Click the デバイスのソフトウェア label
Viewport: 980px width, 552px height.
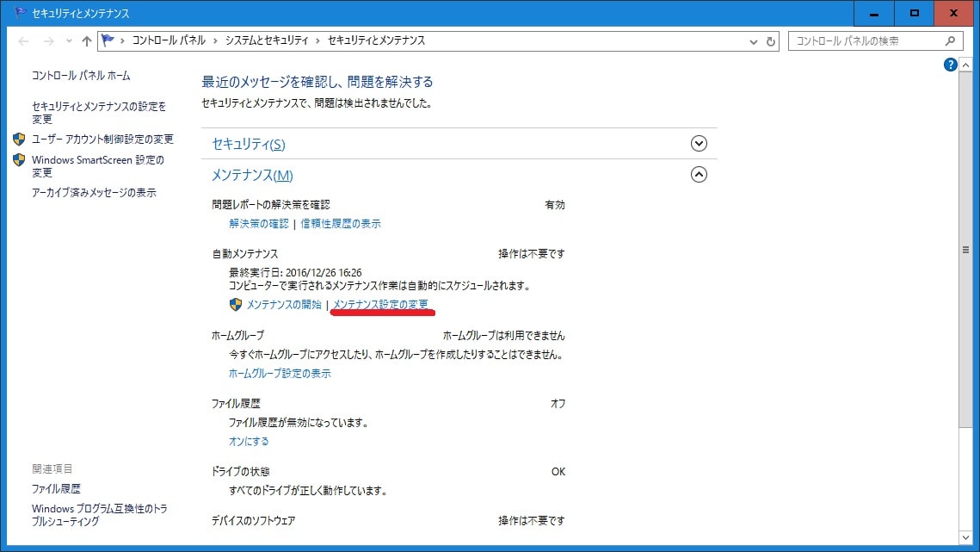tap(253, 521)
